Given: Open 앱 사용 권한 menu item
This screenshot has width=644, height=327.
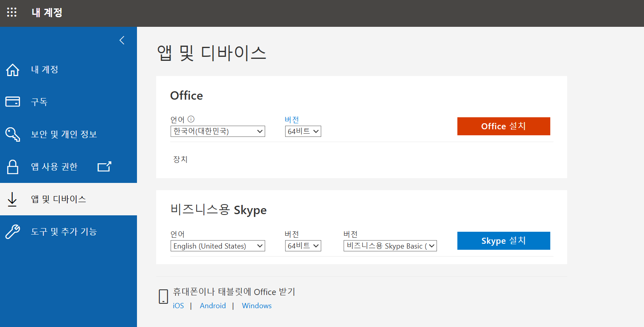Looking at the screenshot, I should [x=68, y=167].
